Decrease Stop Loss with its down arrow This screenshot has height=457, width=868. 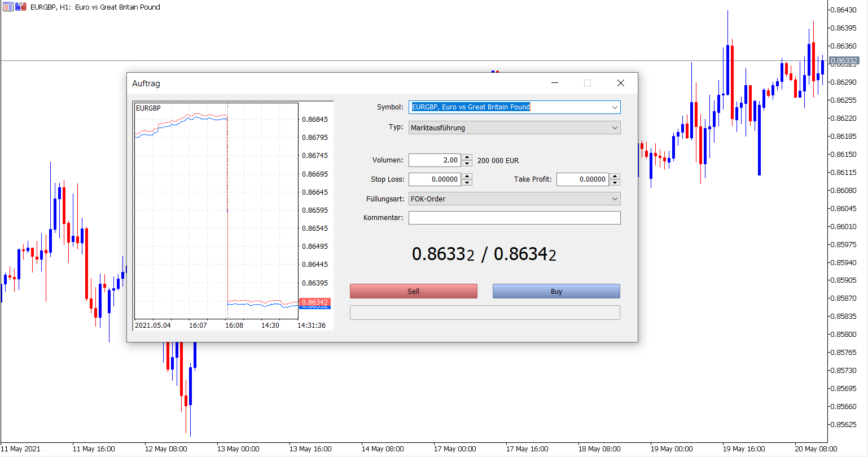tap(467, 182)
